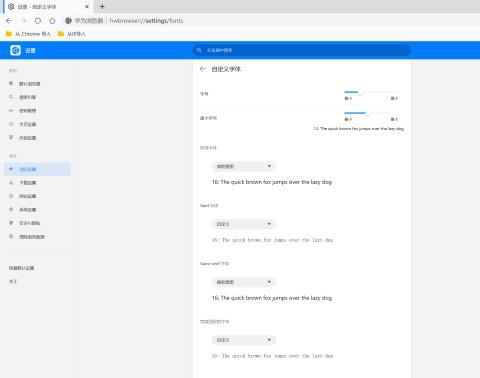
Task: Click the settings logo in blue header
Action: click(x=15, y=50)
